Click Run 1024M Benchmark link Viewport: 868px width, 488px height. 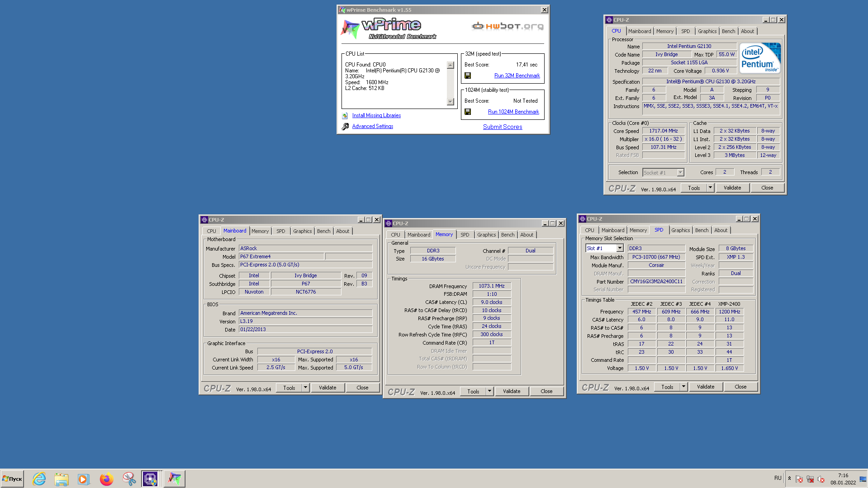[x=513, y=112]
